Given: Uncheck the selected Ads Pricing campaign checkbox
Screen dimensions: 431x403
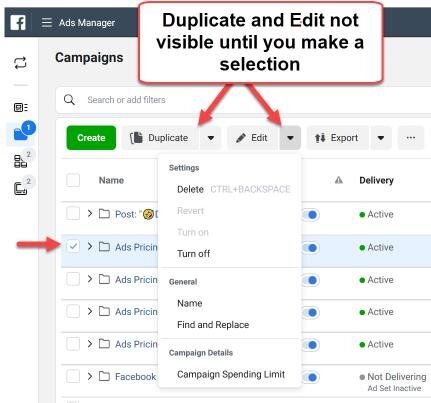Looking at the screenshot, I should [73, 247].
